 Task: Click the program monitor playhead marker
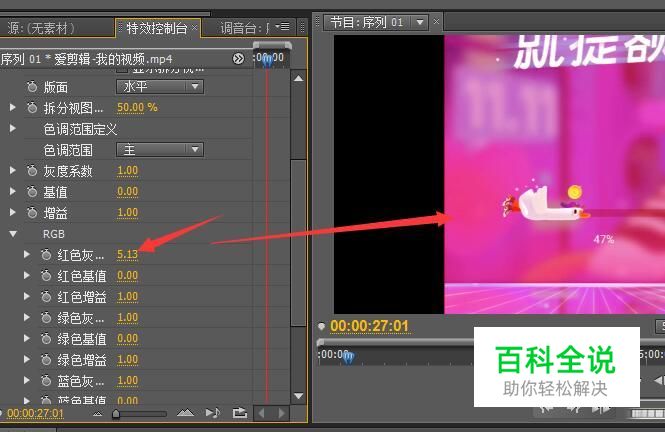[x=348, y=358]
